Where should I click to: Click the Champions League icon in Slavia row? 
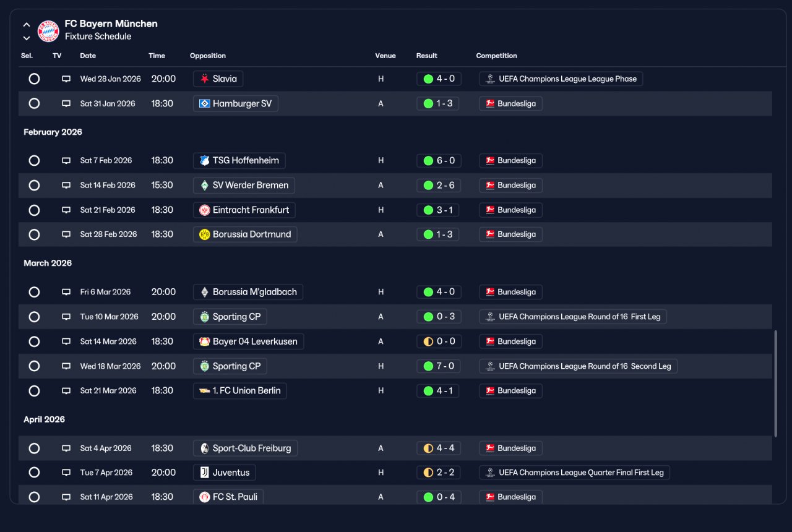tap(490, 79)
